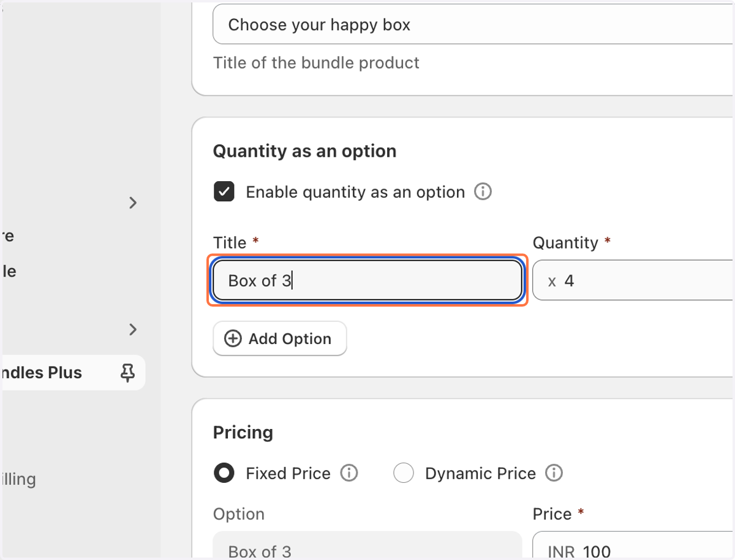Screen dimensions: 735x560
Task: Click the Price column label
Action: 552,514
